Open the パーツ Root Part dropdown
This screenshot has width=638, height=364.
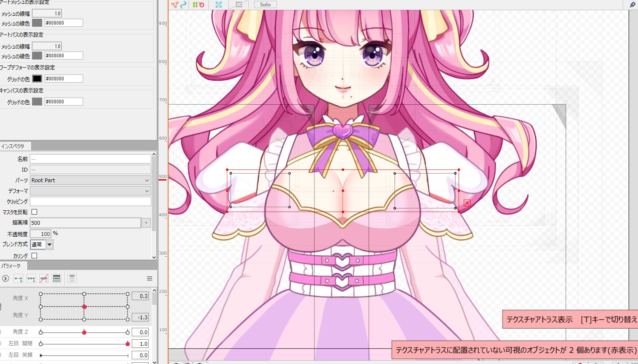point(90,180)
